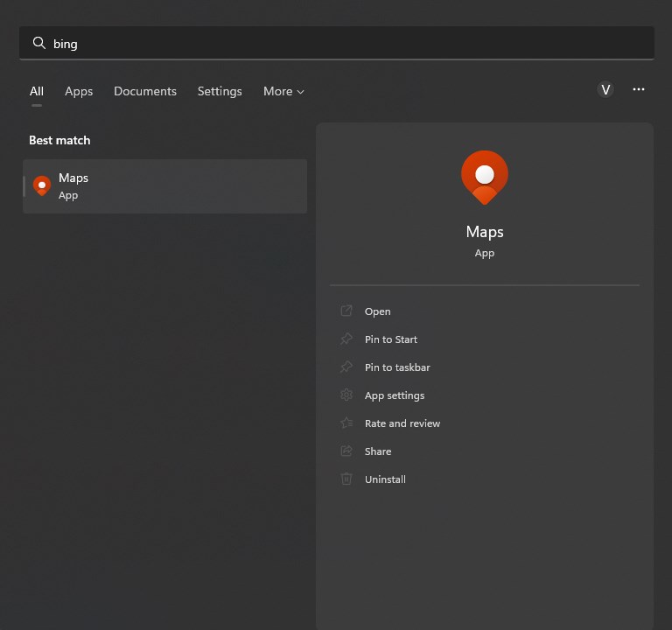The width and height of the screenshot is (672, 630).
Task: Pin Maps to Start
Action: 390,339
